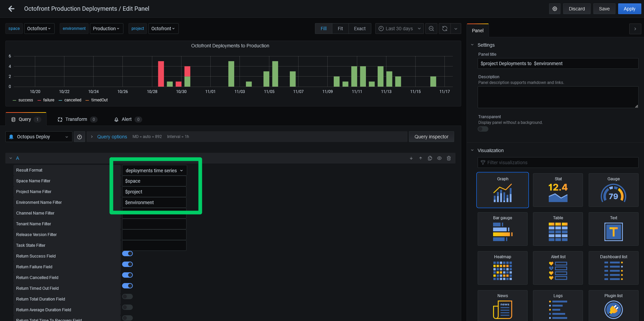Switch to the Transform tab
The height and width of the screenshot is (321, 644).
tap(76, 119)
